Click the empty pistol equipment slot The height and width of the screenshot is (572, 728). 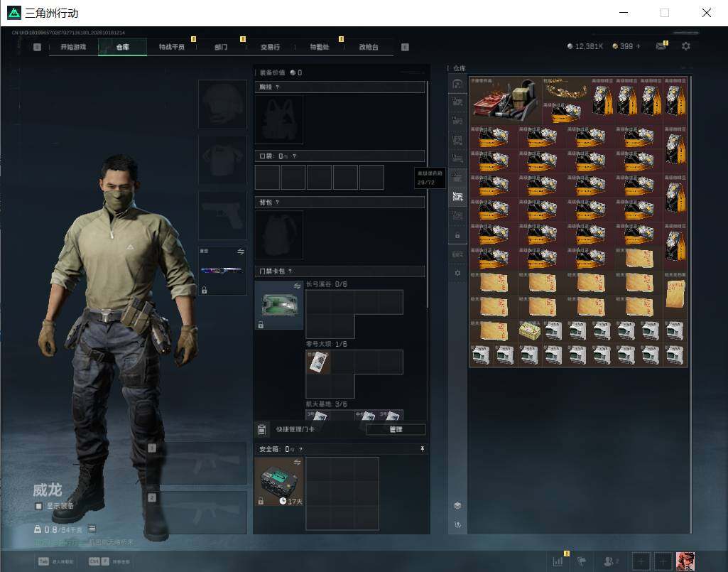tap(222, 215)
